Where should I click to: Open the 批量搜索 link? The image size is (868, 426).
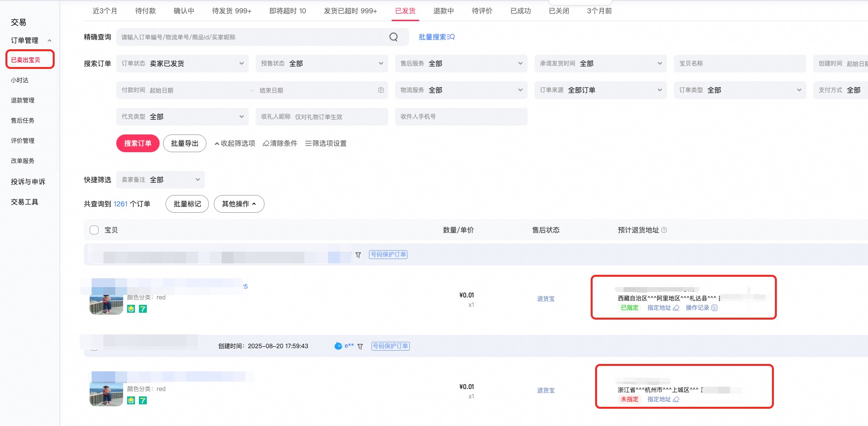pos(436,37)
